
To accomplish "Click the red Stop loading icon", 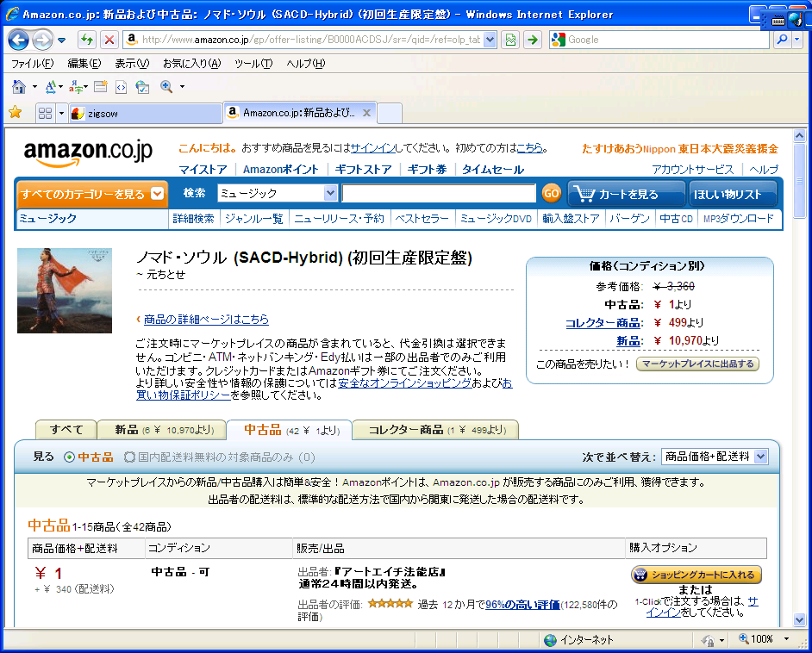I will pos(109,40).
